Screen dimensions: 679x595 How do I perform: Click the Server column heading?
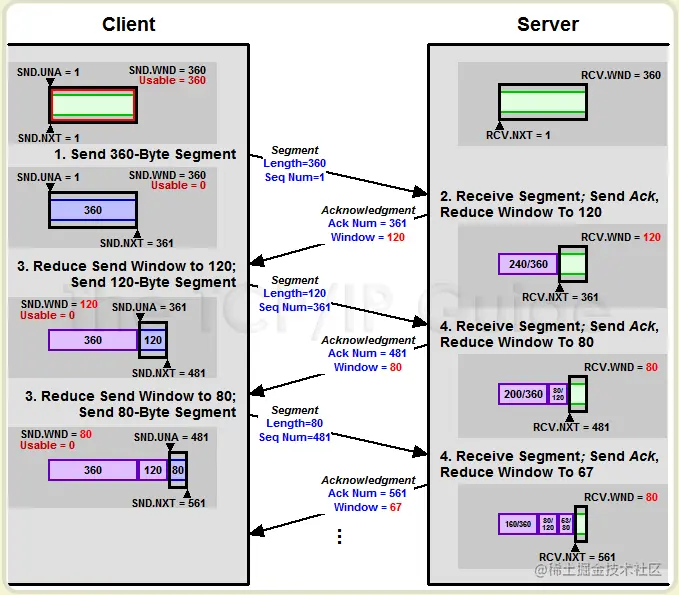tap(548, 24)
